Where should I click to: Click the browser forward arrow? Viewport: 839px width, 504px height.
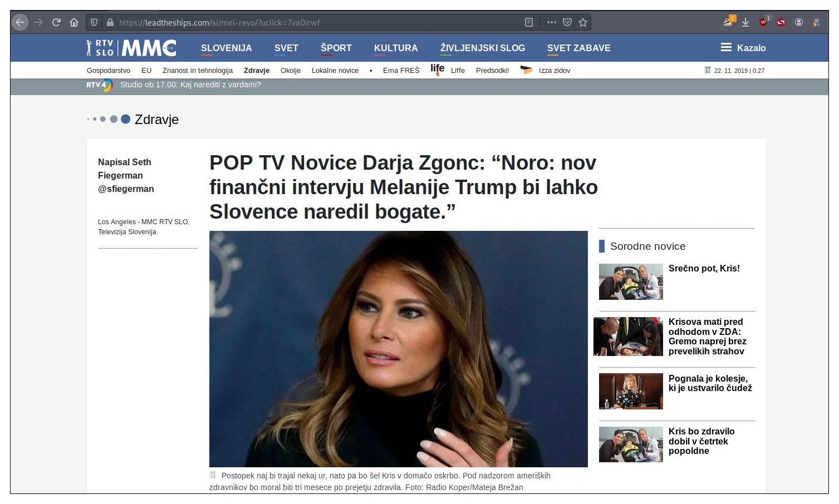[38, 22]
